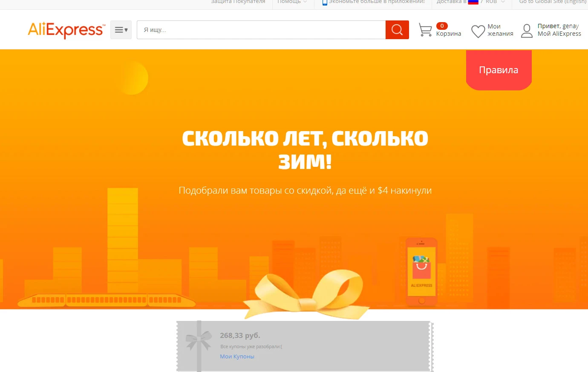Expand the 'Помощь' help dropdown
Image resolution: width=588 pixels, height=372 pixels.
pyautogui.click(x=292, y=2)
